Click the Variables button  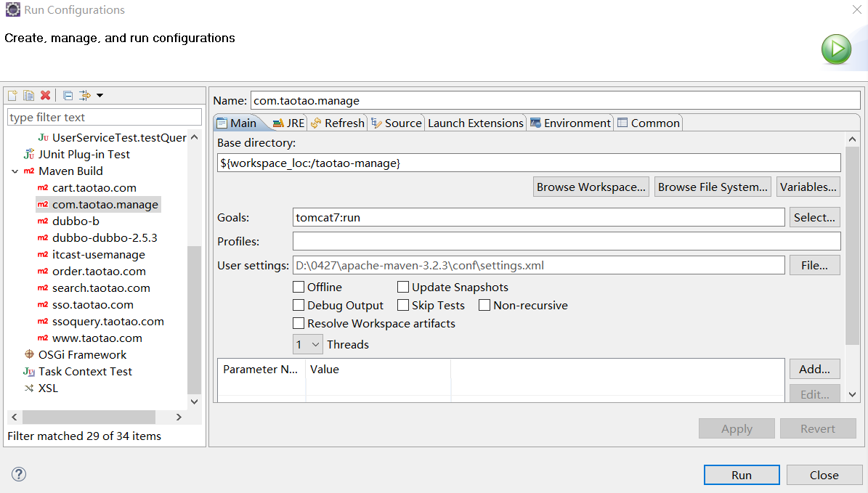[808, 187]
